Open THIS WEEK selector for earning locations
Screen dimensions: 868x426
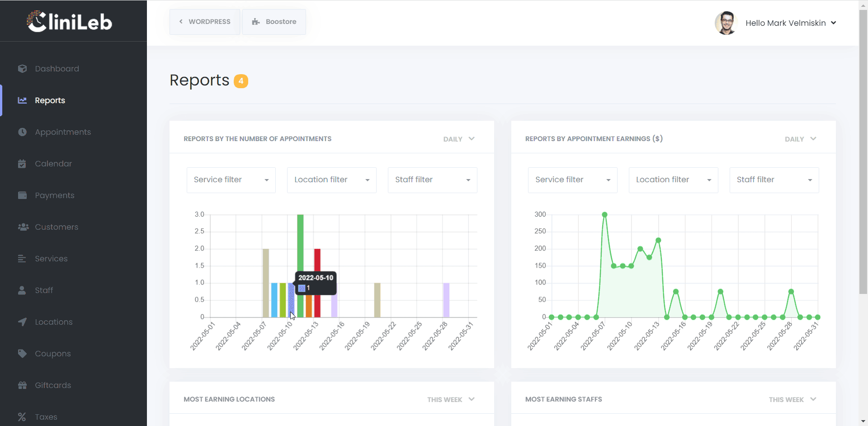pyautogui.click(x=451, y=399)
